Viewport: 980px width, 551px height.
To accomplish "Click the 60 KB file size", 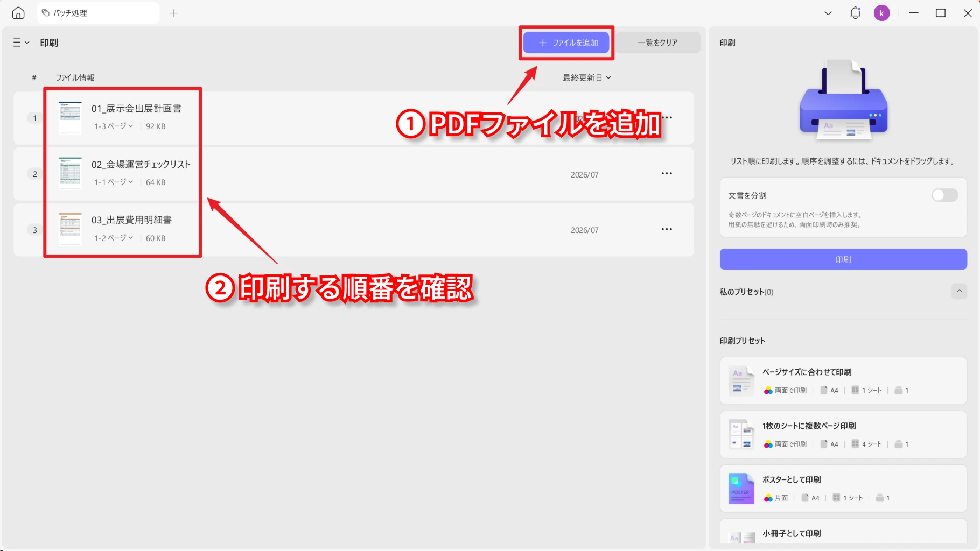I will pyautogui.click(x=156, y=238).
